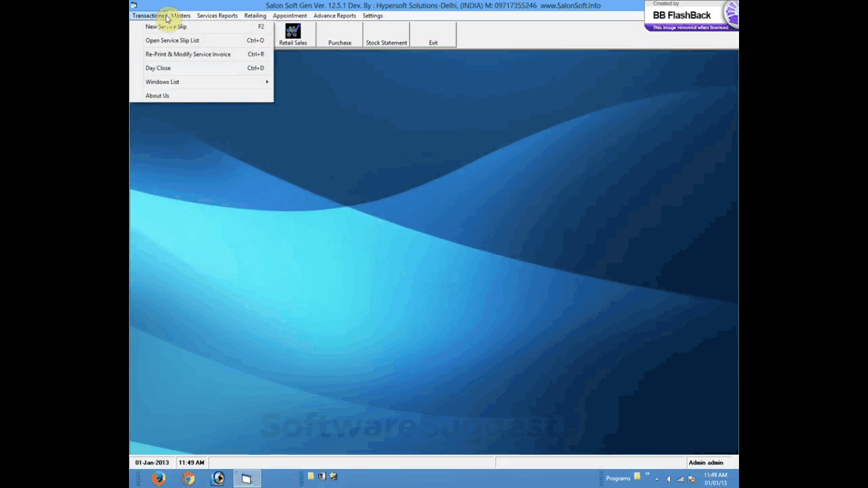Click the Exit toolbar button
Viewport: 868px width, 488px height.
[433, 34]
